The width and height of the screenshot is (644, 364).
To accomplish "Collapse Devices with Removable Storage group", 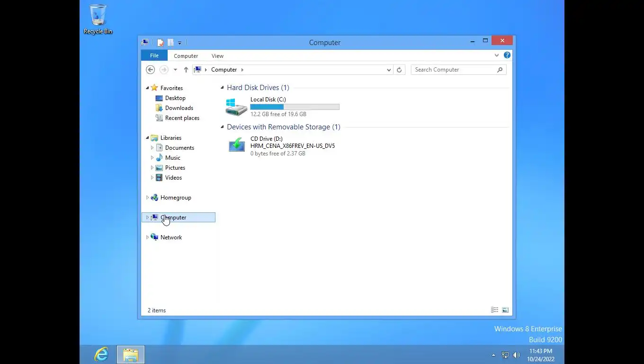I will (x=222, y=127).
